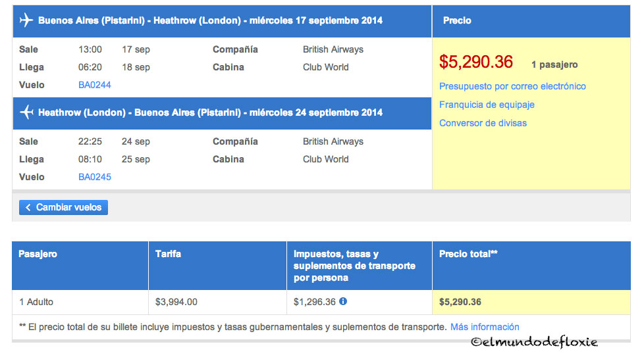The image size is (644, 363).
Task: Click the red $5,290.36 price
Action: pos(475,62)
